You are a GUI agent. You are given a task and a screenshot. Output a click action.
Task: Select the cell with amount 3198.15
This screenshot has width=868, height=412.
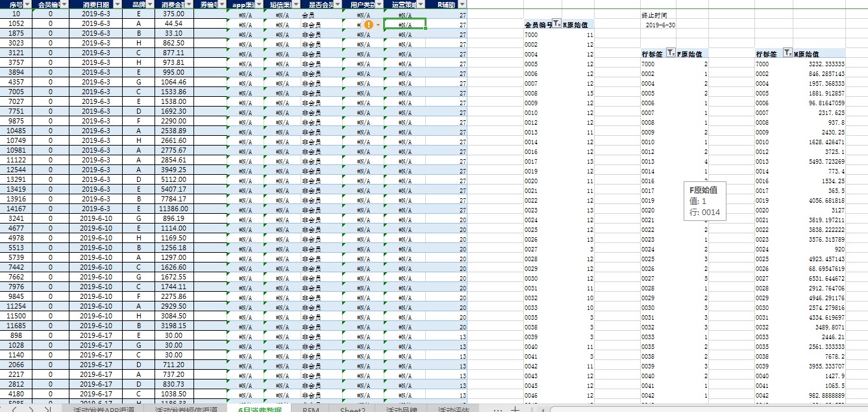pos(173,326)
